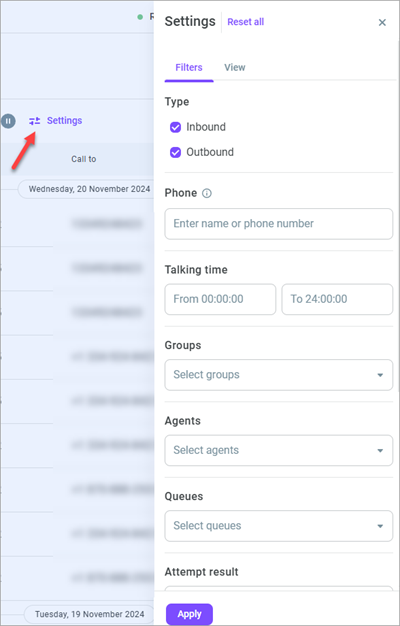
Task: Switch to the View tab
Action: tap(235, 67)
